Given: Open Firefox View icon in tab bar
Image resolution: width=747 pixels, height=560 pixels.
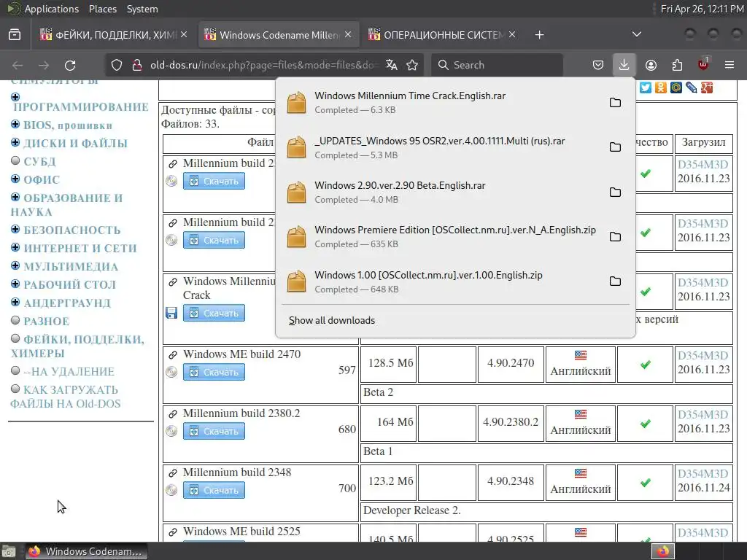Looking at the screenshot, I should (x=15, y=35).
